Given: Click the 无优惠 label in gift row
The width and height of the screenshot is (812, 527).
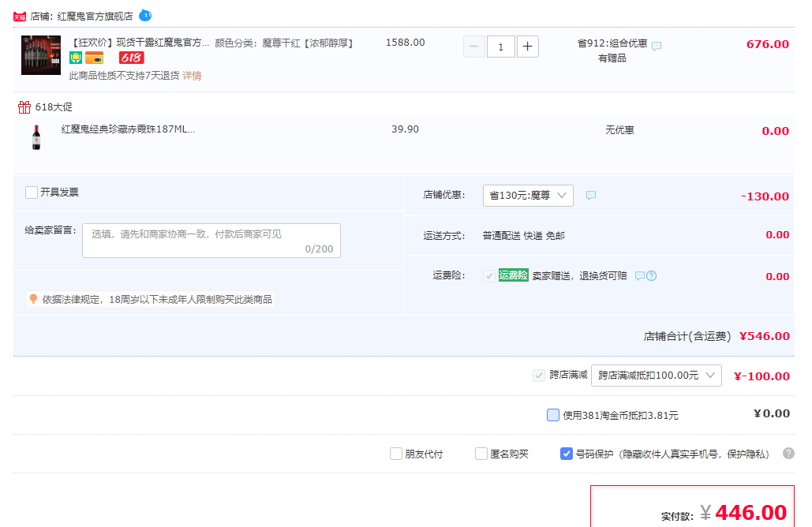Looking at the screenshot, I should pyautogui.click(x=620, y=130).
